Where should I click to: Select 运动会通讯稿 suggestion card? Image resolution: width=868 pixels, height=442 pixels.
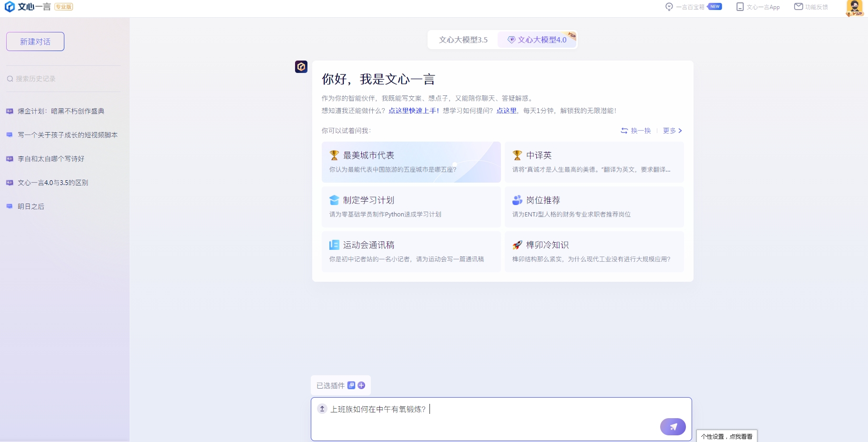click(x=411, y=252)
